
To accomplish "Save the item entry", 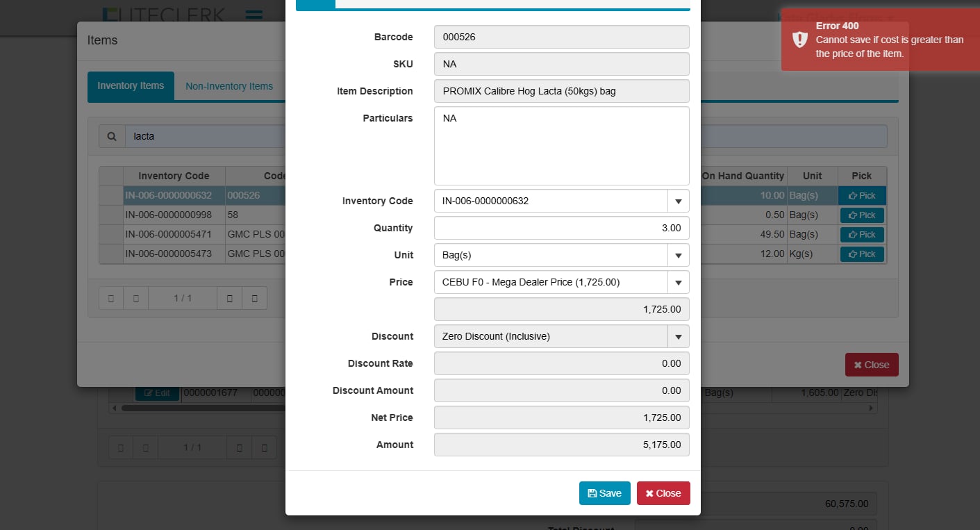I will [604, 493].
